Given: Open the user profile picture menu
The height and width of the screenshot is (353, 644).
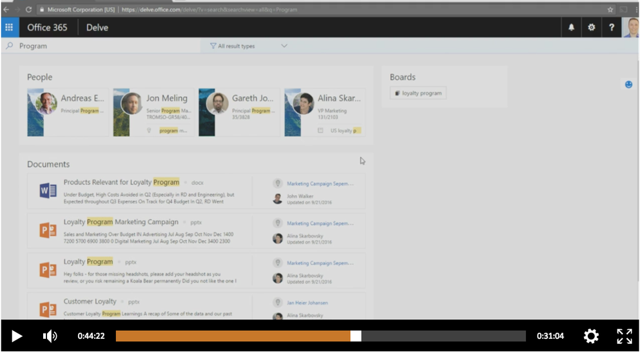Looking at the screenshot, I should click(631, 28).
